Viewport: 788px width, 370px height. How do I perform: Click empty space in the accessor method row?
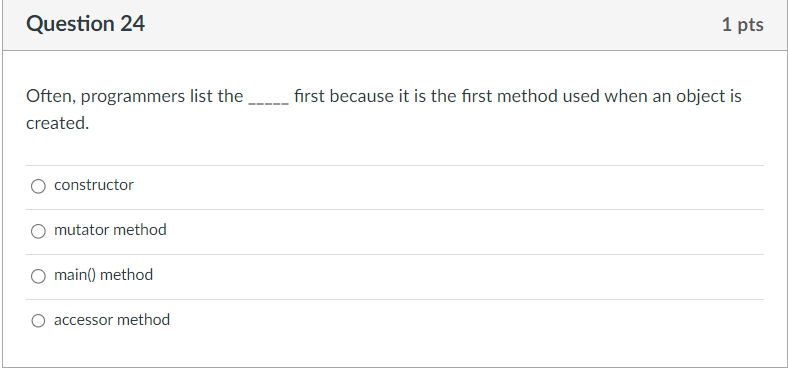[x=465, y=321]
